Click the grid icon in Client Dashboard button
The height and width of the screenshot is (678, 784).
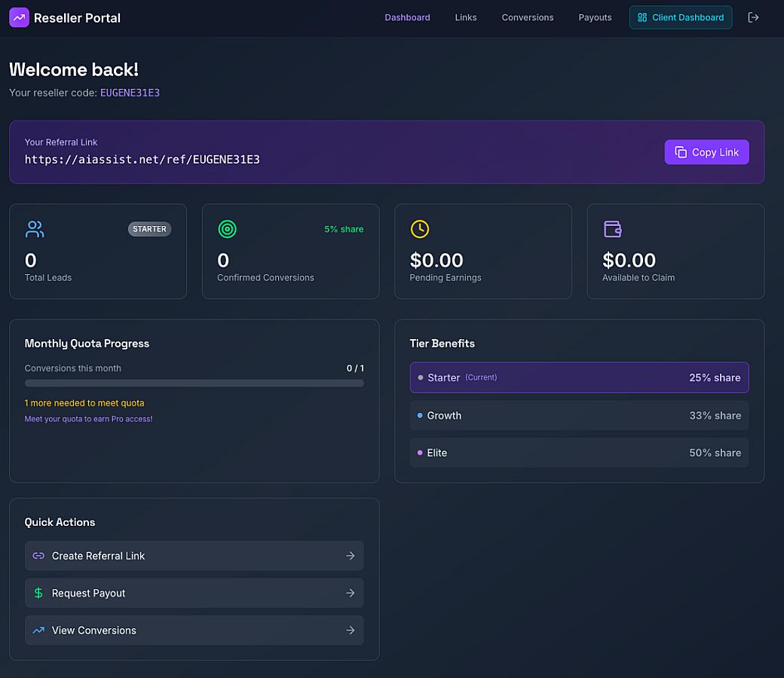coord(642,17)
